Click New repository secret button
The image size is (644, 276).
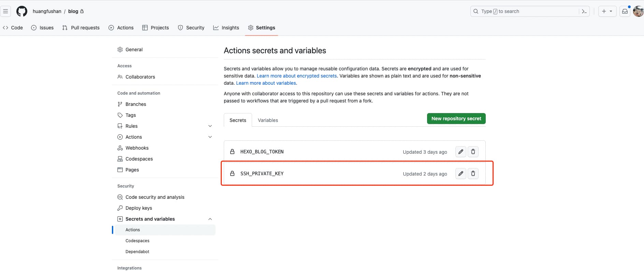pos(456,119)
